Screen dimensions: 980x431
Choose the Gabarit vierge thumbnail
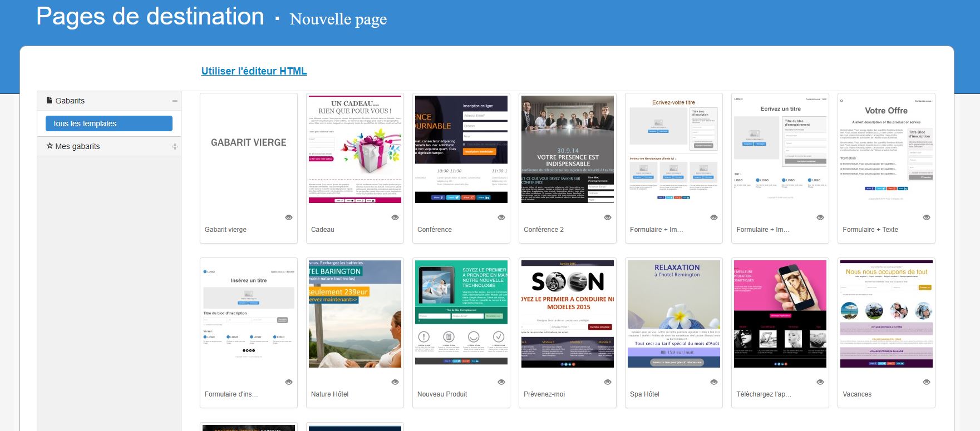(249, 149)
